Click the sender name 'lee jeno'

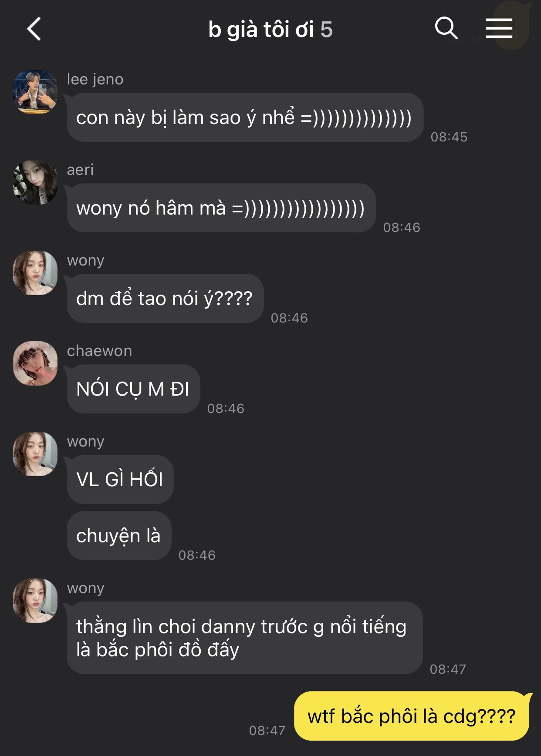(95, 79)
